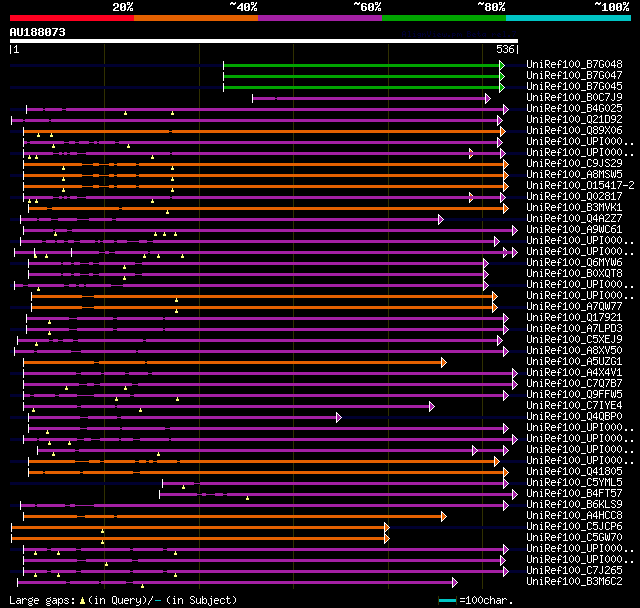Open the hit UniRef100_B4G025
Screen dimensions: 640x608
574,109
